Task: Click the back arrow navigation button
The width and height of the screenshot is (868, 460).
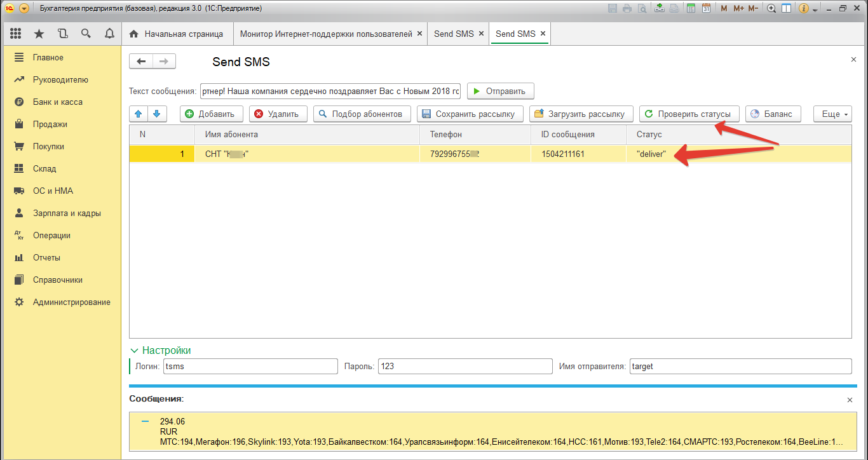Action: click(141, 62)
